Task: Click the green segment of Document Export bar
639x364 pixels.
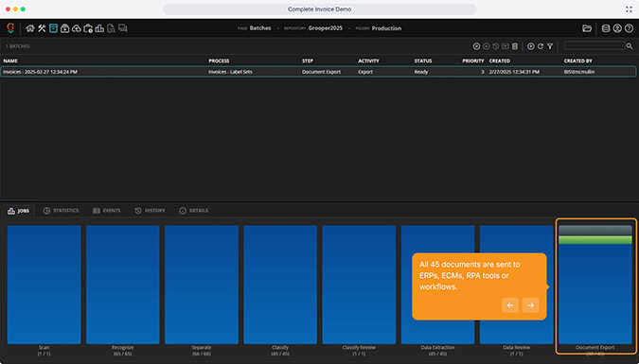Action: (595, 240)
